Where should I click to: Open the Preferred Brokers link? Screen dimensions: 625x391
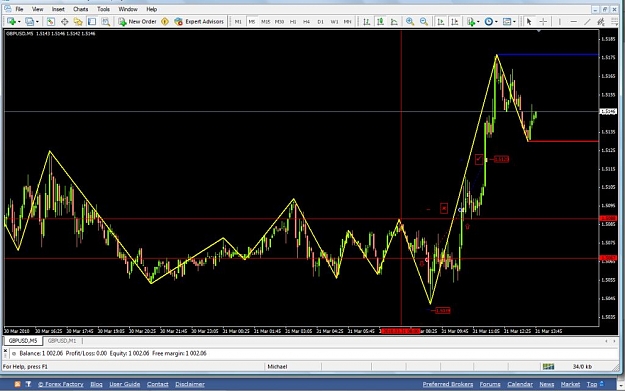click(x=448, y=384)
